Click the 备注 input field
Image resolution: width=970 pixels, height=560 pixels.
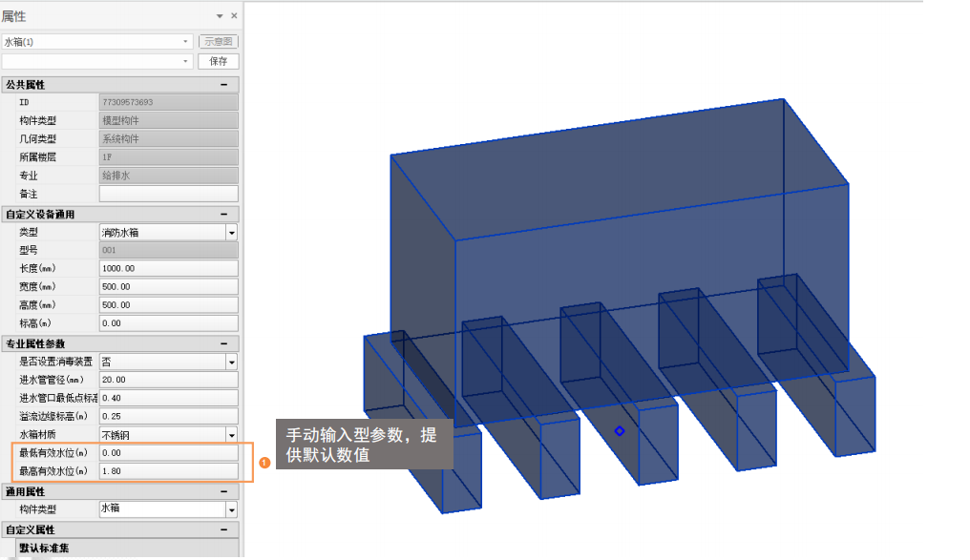point(168,194)
